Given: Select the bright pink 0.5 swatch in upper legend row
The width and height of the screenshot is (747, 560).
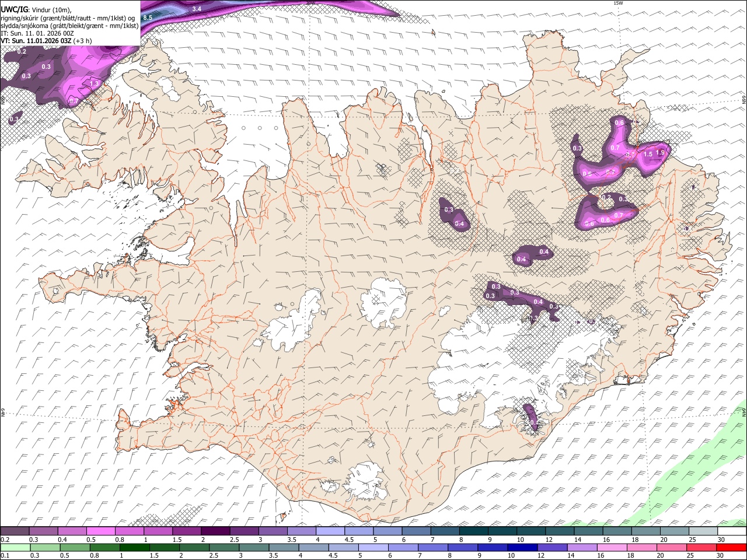Looking at the screenshot, I should (x=101, y=531).
